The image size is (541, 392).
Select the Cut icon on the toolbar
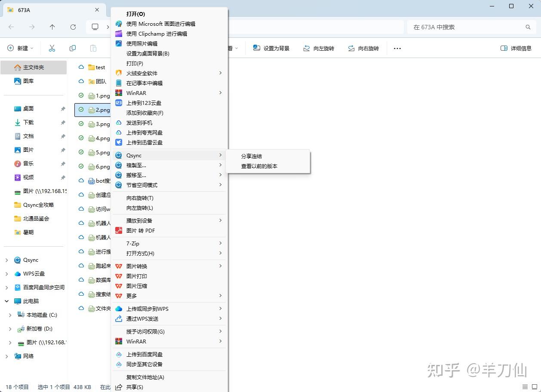click(52, 48)
